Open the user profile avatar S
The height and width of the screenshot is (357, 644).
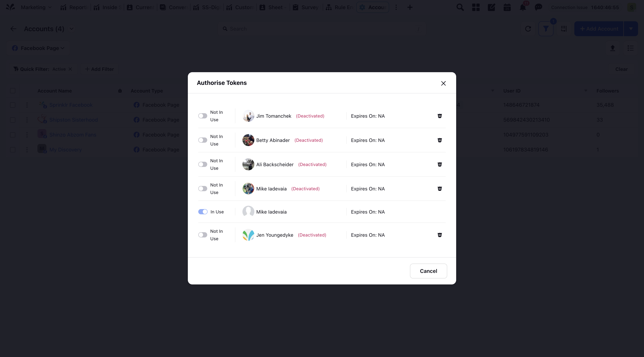pyautogui.click(x=632, y=7)
